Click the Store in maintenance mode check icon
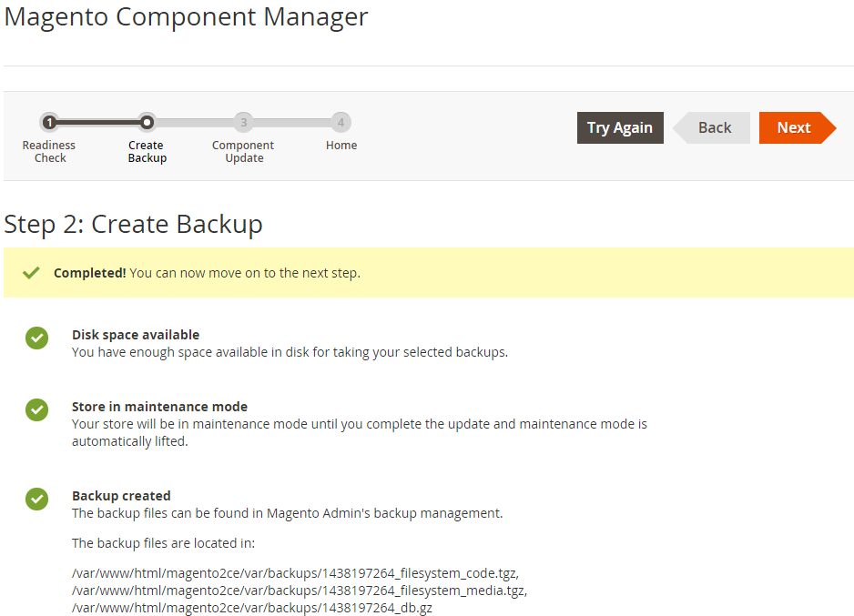Viewport: 854px width, 616px height. pyautogui.click(x=37, y=409)
